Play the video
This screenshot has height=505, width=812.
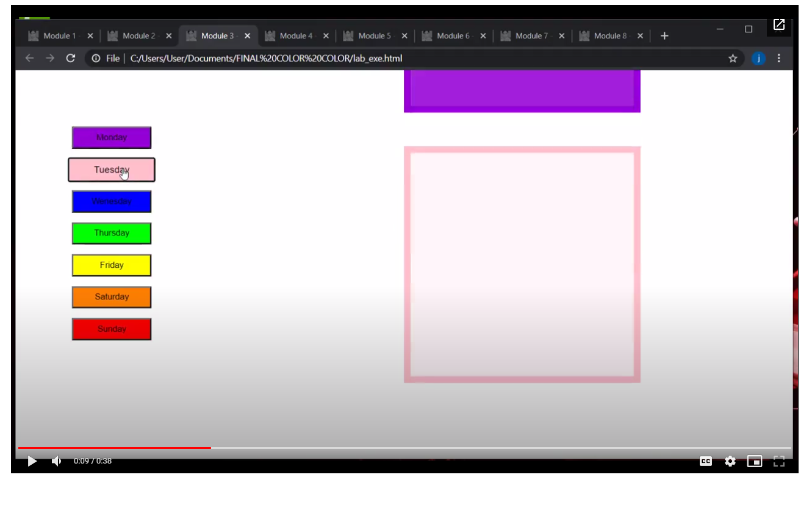click(x=32, y=462)
